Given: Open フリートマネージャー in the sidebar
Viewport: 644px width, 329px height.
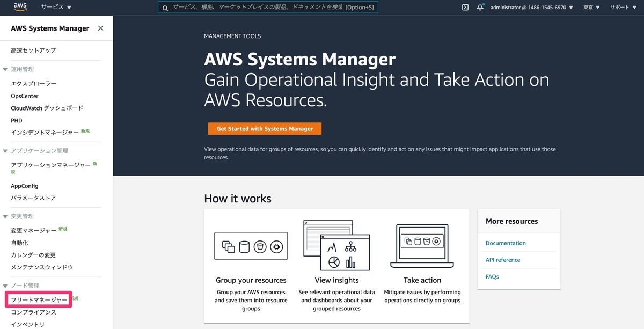Looking at the screenshot, I should tap(39, 299).
